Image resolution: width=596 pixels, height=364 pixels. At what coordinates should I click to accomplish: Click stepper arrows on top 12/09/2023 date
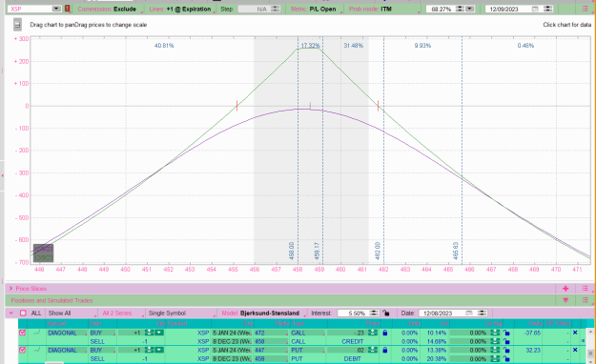pos(547,9)
